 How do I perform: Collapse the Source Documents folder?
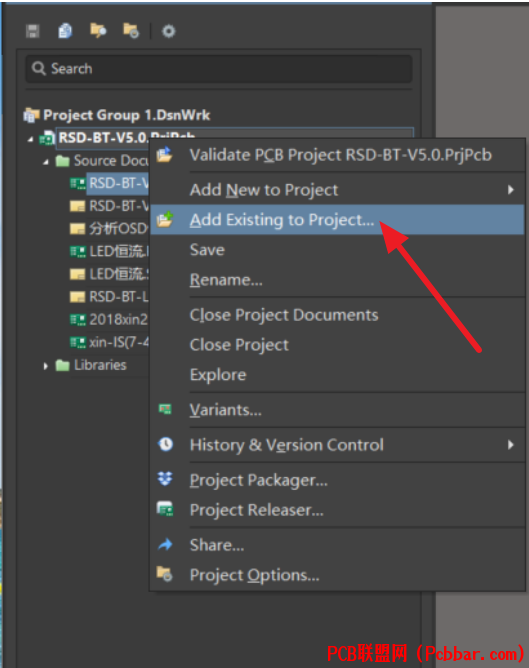pos(46,162)
